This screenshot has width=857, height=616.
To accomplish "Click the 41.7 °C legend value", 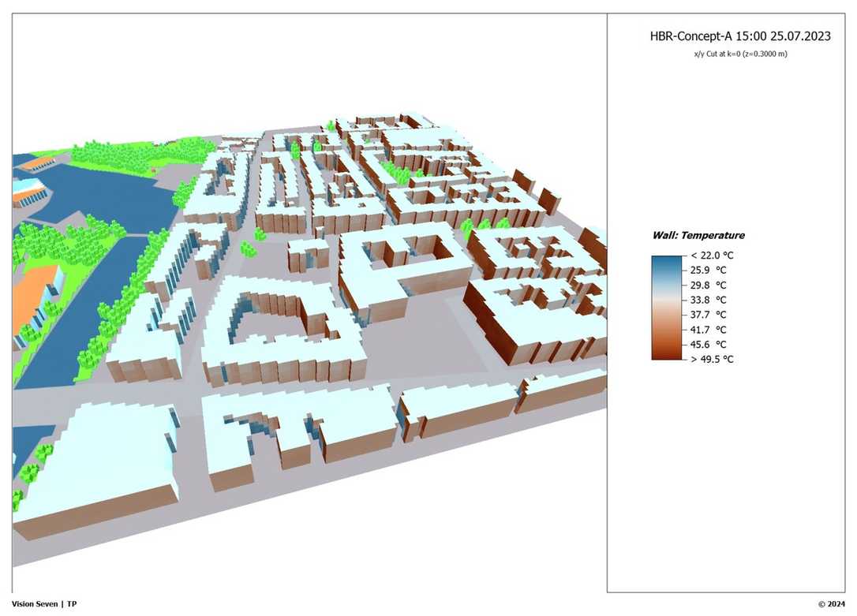I will [x=709, y=330].
